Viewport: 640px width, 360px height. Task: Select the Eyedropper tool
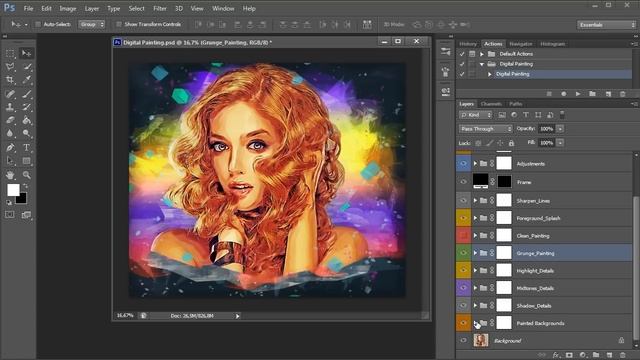click(26, 80)
